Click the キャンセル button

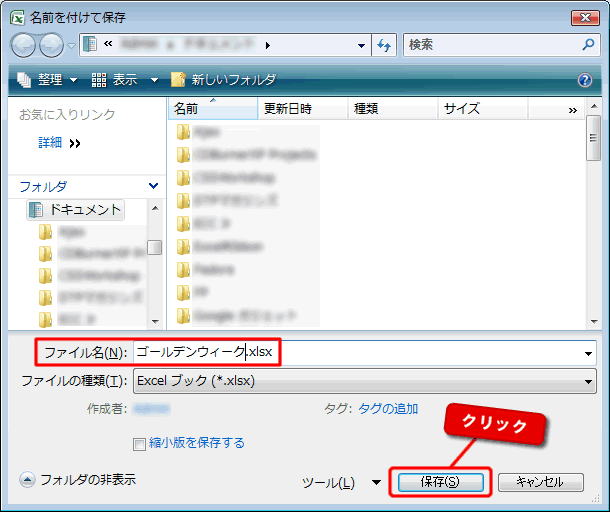(540, 482)
